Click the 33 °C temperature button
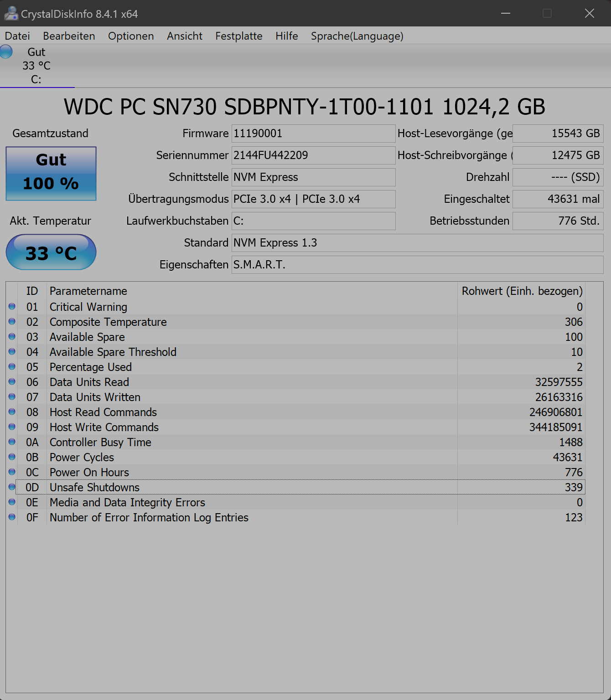The height and width of the screenshot is (700, 611). [x=51, y=252]
